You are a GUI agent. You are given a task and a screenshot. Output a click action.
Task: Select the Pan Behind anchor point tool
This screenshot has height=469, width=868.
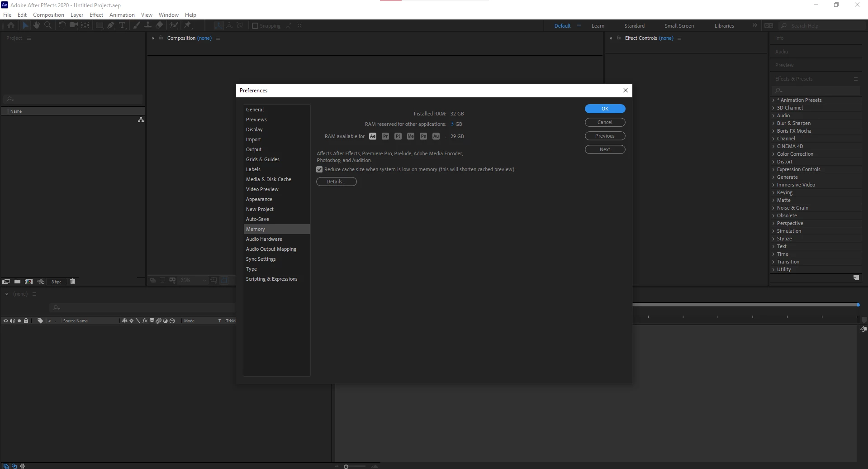(x=85, y=25)
